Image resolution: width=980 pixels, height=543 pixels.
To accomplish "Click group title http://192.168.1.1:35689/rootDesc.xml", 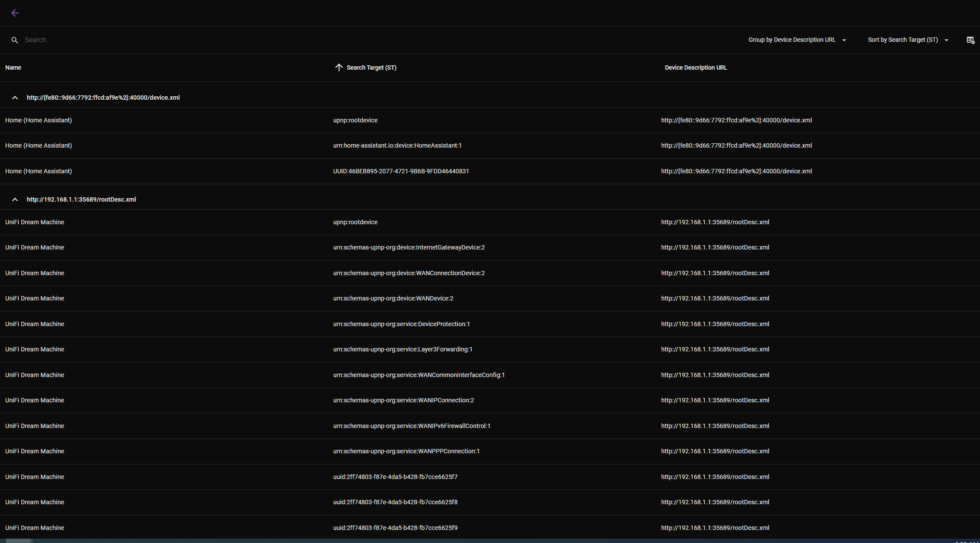I will pyautogui.click(x=81, y=199).
